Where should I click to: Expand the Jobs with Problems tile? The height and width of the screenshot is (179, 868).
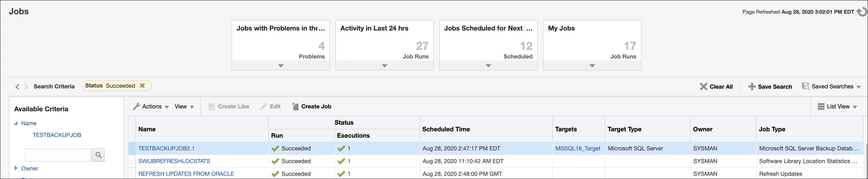[281, 65]
